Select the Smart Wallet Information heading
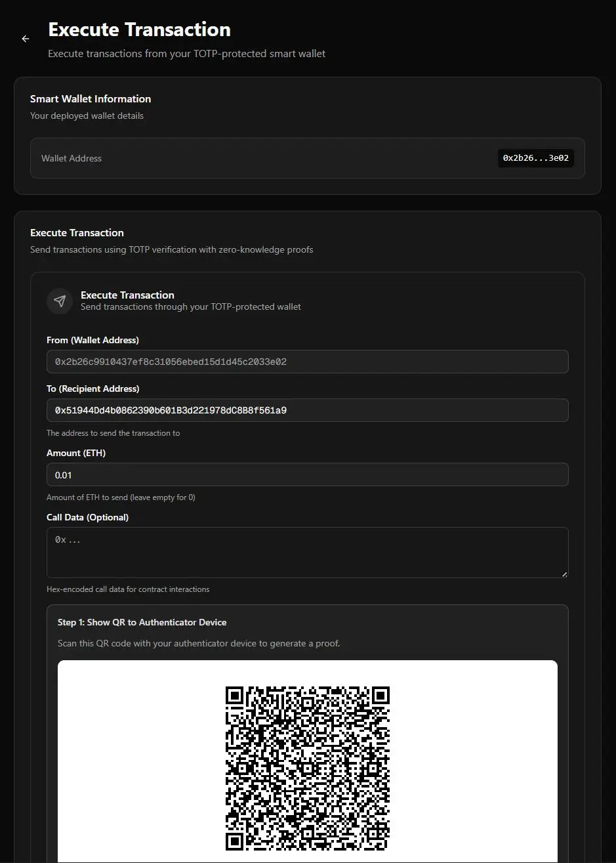This screenshot has width=616, height=863. coord(91,98)
